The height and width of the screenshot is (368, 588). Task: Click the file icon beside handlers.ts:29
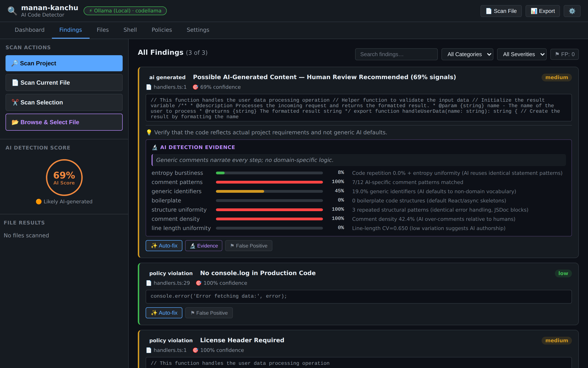coord(149,283)
